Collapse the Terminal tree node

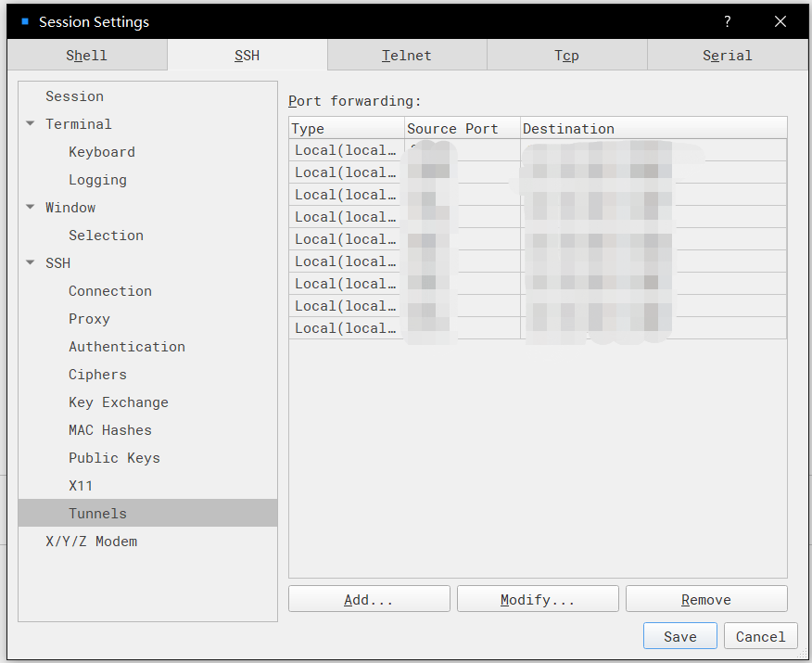coord(31,124)
